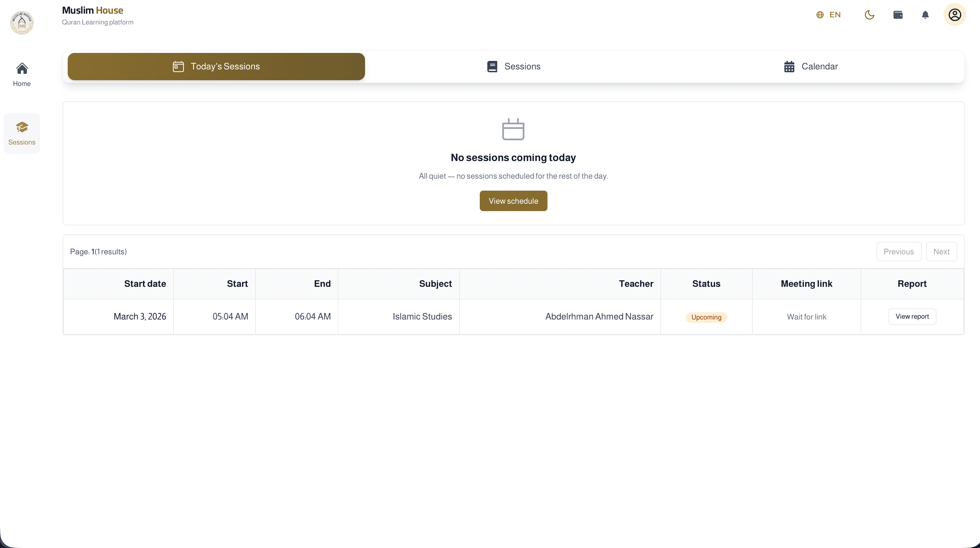Click the EN language label
The image size is (980, 548).
click(x=835, y=15)
